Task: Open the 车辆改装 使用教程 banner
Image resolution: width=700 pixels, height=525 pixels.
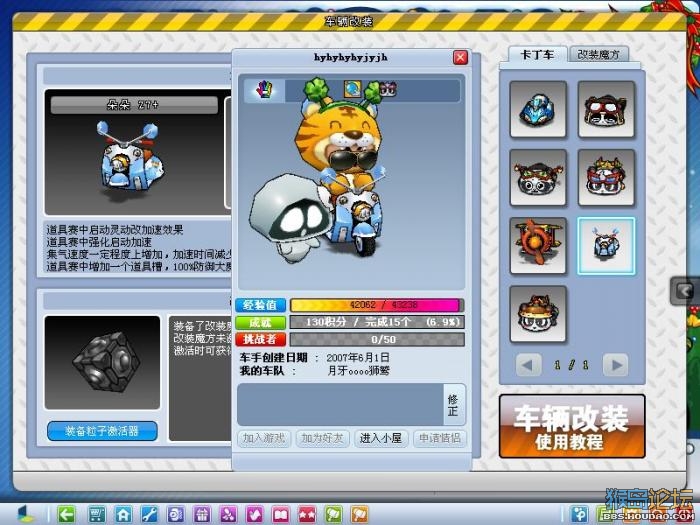Action: [x=572, y=426]
